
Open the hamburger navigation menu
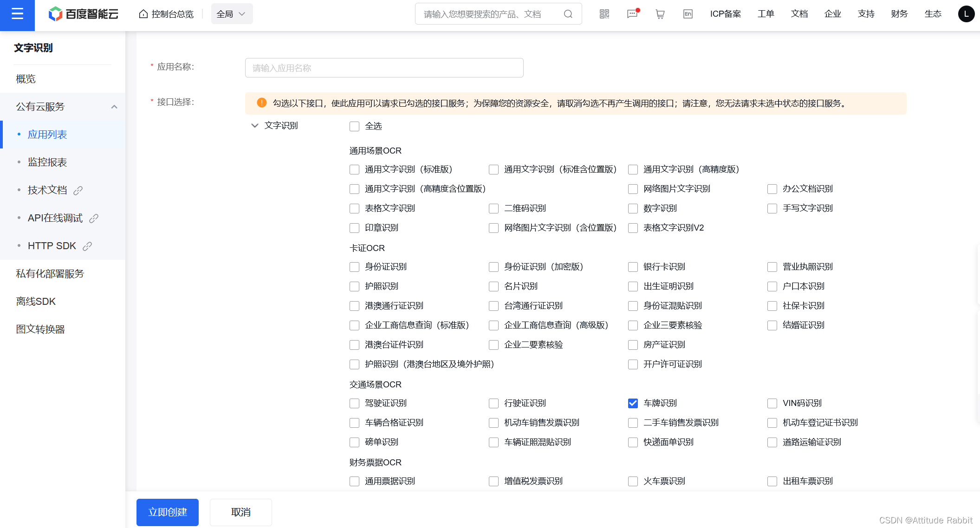(x=17, y=14)
